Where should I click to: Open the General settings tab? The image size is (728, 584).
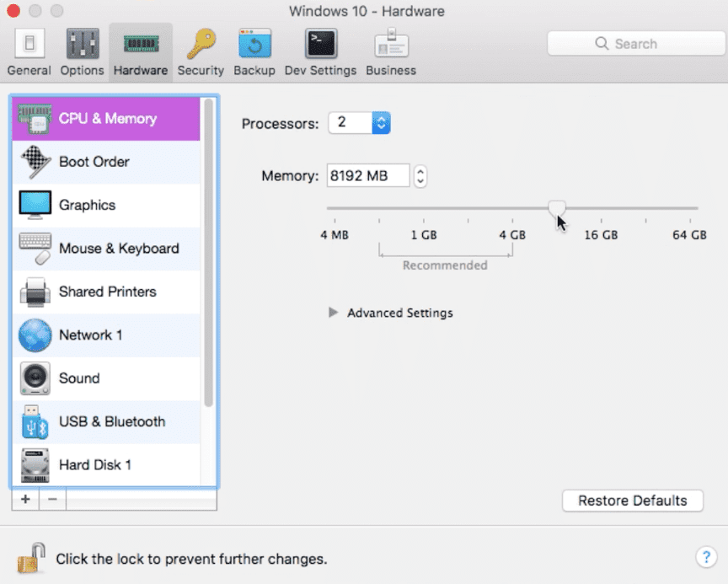click(x=29, y=52)
